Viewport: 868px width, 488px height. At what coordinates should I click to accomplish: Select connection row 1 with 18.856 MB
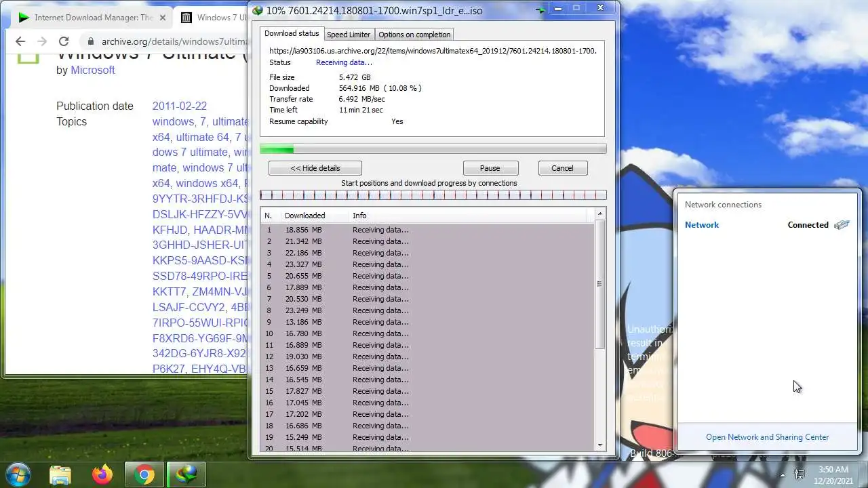click(428, 230)
